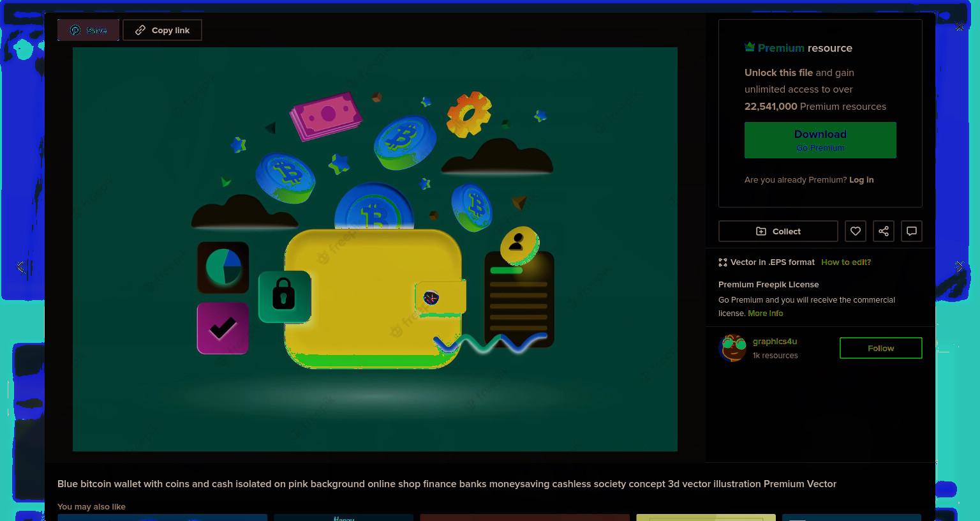Copy link to this resource

162,30
